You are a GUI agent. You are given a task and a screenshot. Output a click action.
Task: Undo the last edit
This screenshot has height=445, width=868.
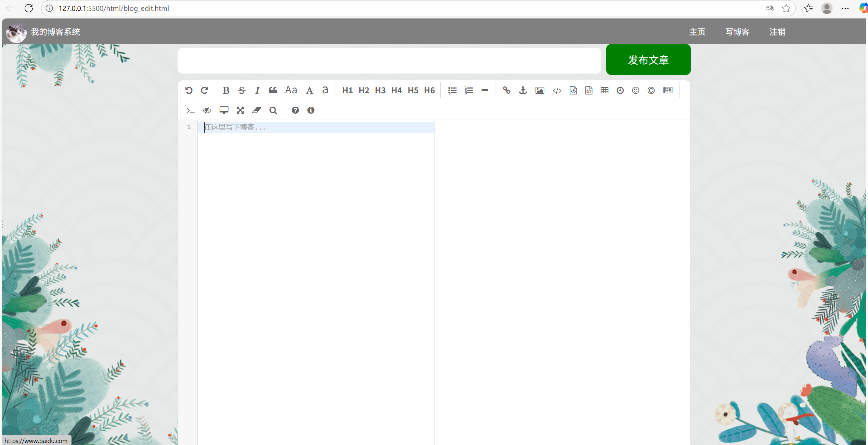189,91
